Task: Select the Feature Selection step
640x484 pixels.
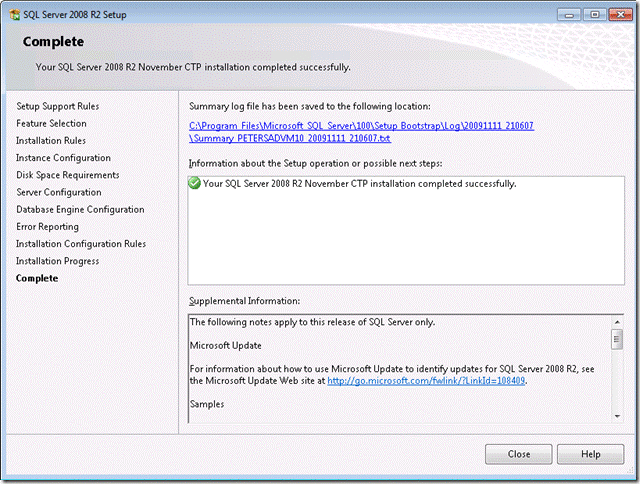Action: 51,123
